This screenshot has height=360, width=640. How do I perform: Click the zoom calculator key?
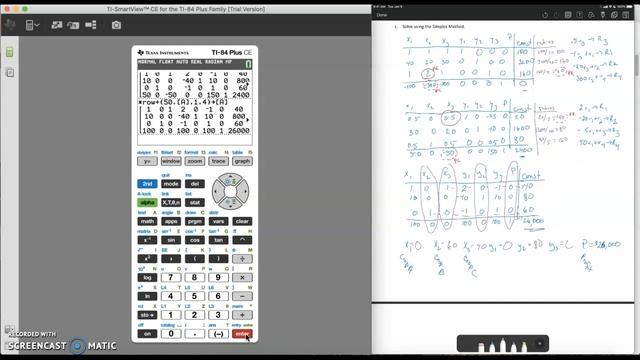pyautogui.click(x=195, y=161)
